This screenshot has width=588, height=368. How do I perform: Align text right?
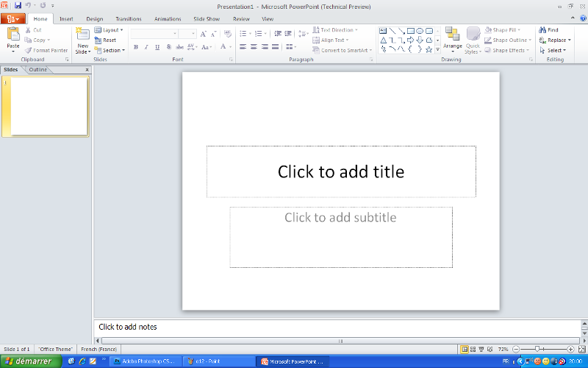(265, 47)
